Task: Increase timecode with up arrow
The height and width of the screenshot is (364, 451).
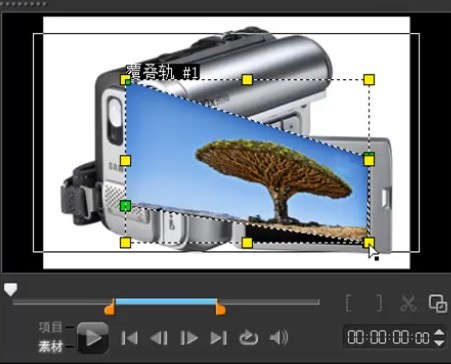Action: click(x=440, y=332)
